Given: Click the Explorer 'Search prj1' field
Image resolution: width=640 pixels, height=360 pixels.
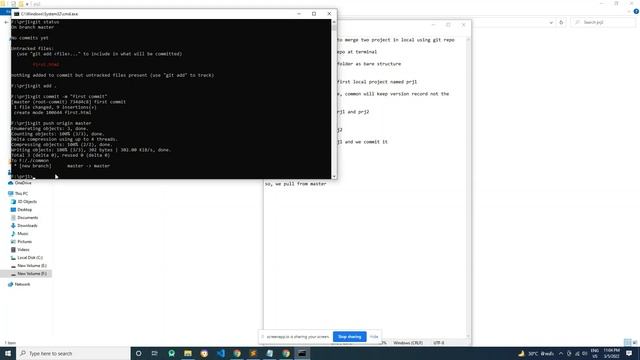Looking at the screenshot, I should [603, 22].
